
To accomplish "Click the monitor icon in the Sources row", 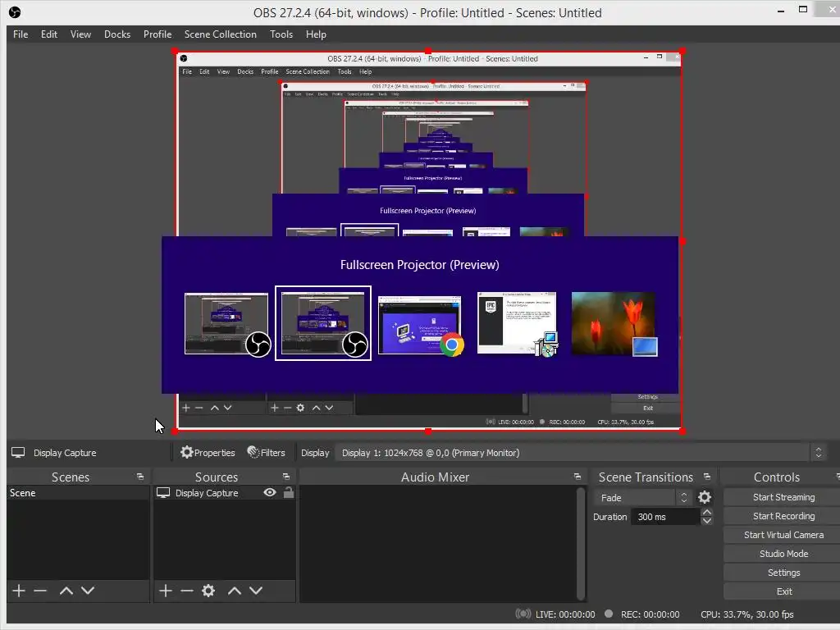I will pos(163,493).
